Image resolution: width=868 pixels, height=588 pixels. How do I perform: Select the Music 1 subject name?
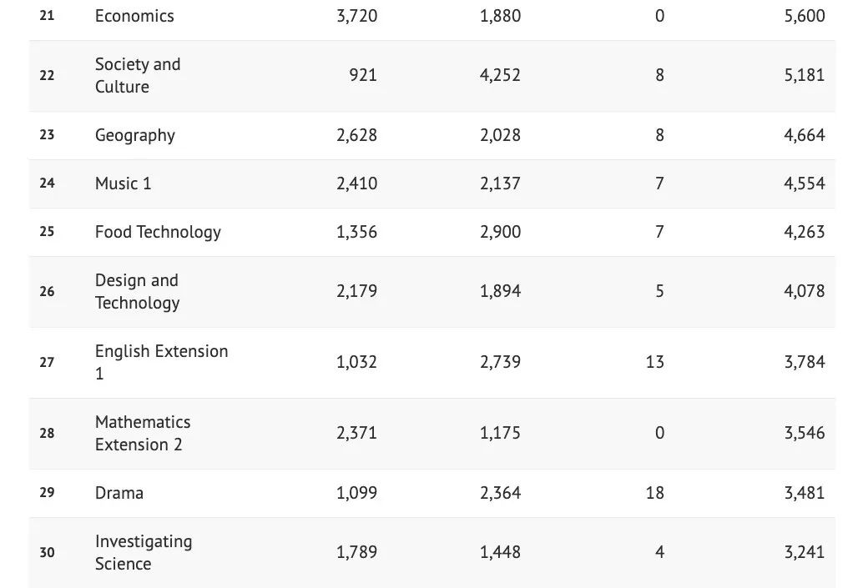point(124,183)
